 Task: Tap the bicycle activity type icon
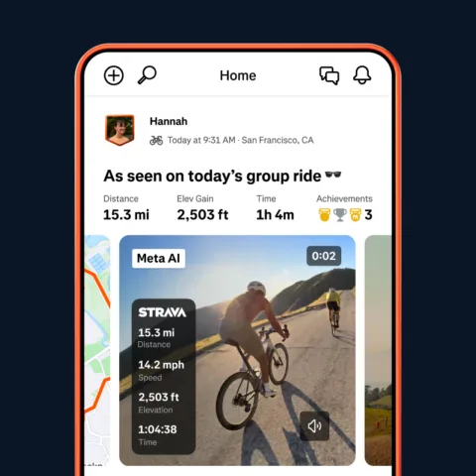(156, 140)
